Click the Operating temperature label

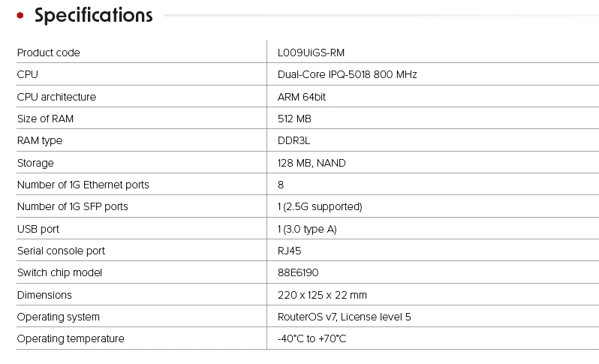[x=71, y=338]
